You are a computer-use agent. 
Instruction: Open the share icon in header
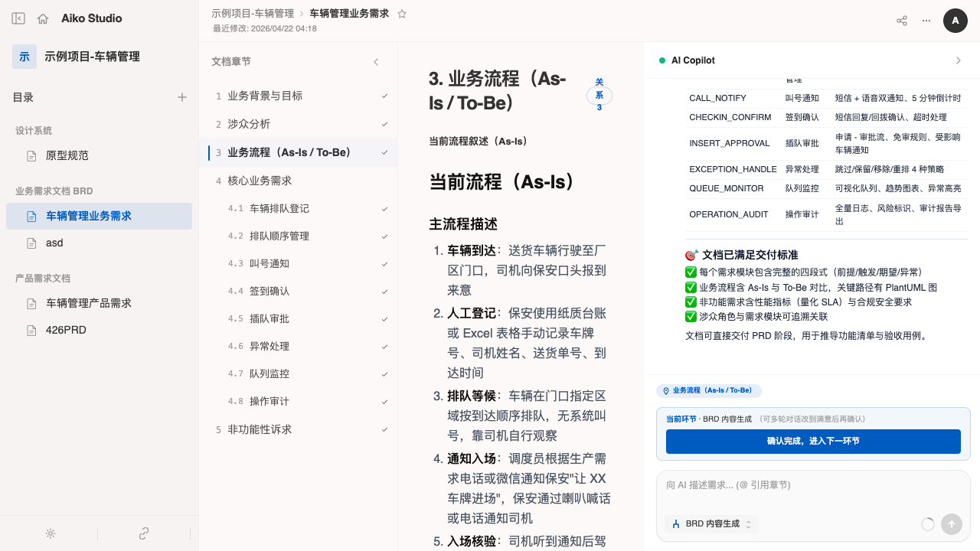[902, 21]
